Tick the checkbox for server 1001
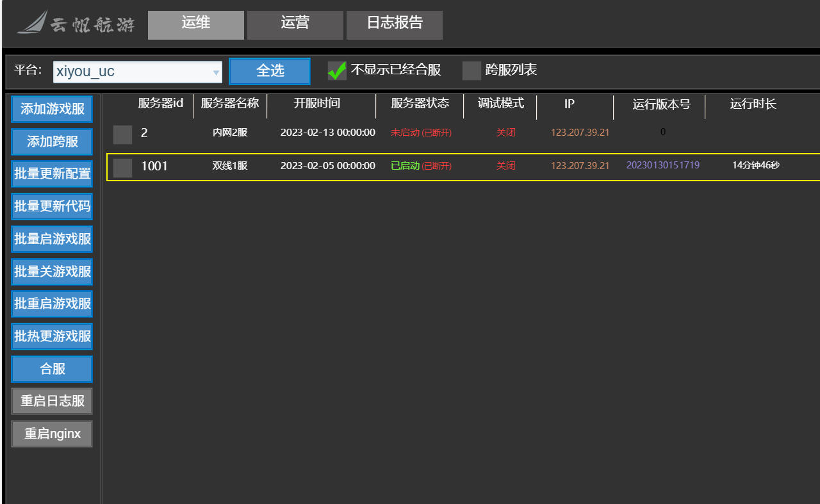Screen dimensions: 820x504 (122, 168)
